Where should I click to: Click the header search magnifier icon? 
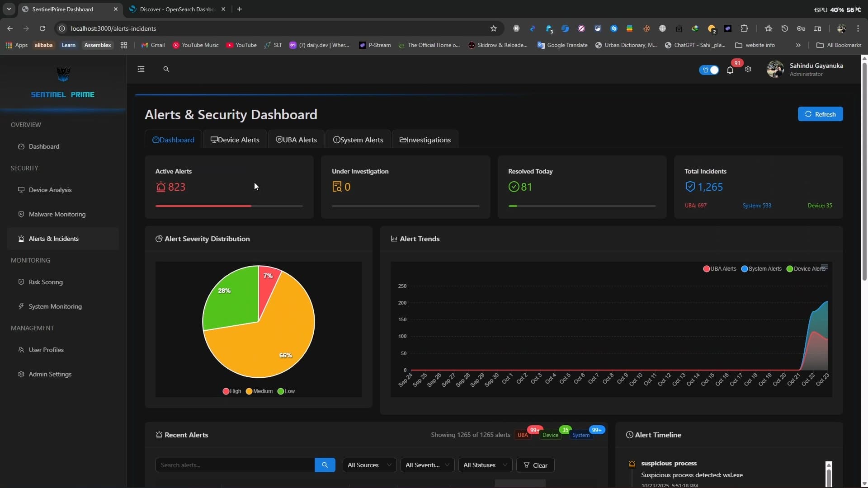(x=166, y=69)
